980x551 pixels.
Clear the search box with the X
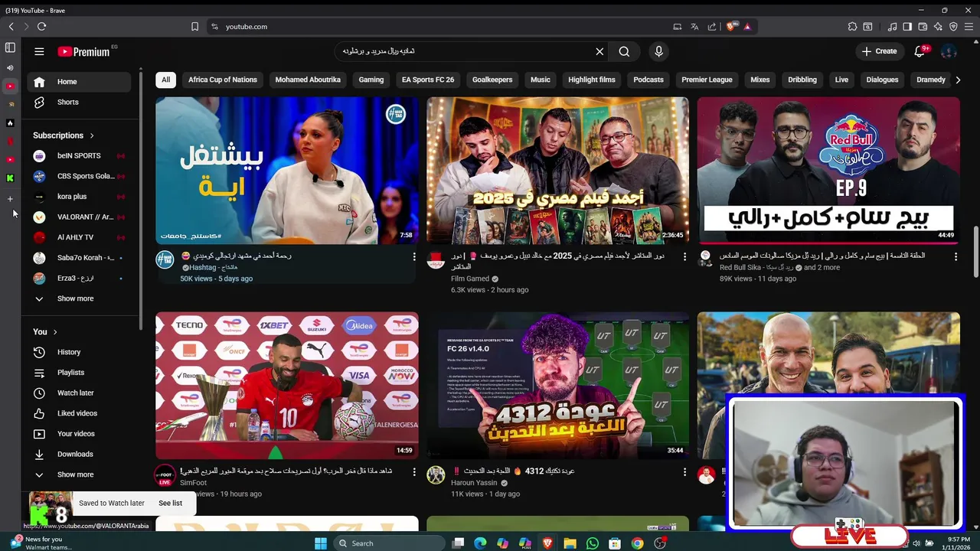(599, 51)
